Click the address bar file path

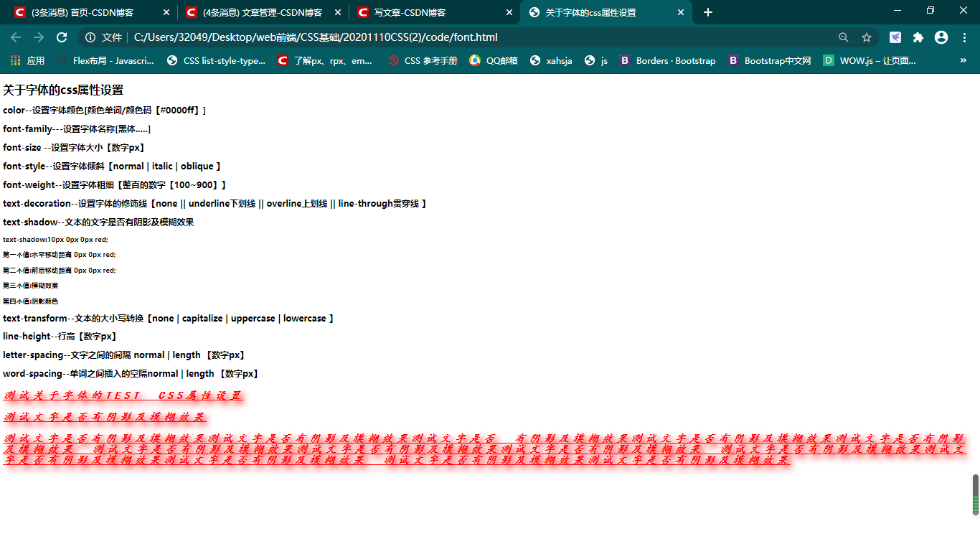[x=316, y=37]
